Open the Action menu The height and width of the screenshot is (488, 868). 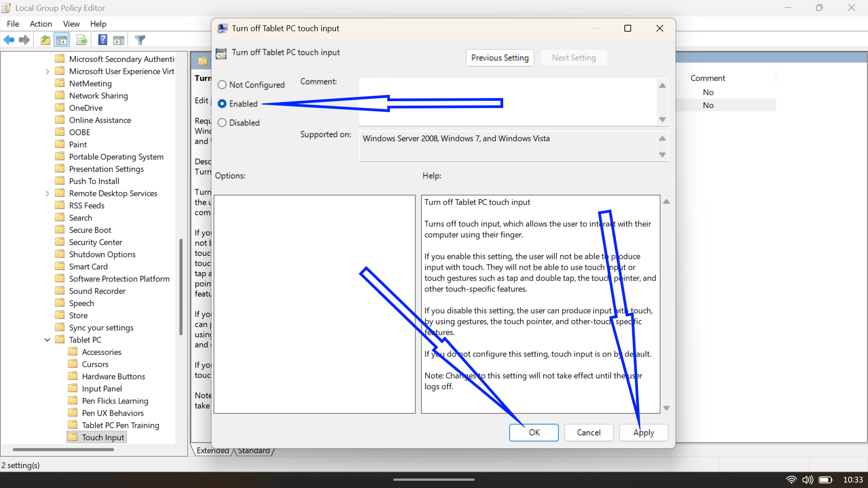[41, 24]
